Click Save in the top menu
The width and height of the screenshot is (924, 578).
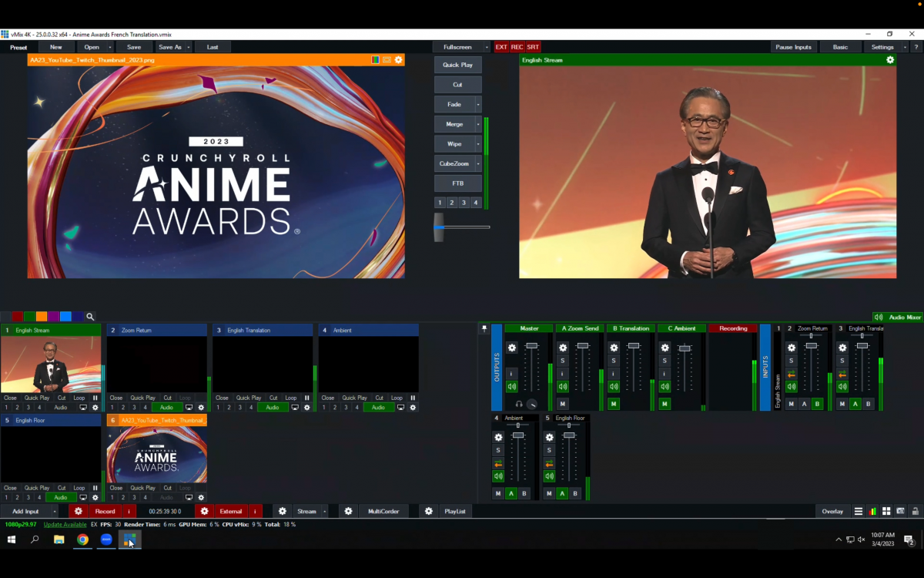(134, 47)
